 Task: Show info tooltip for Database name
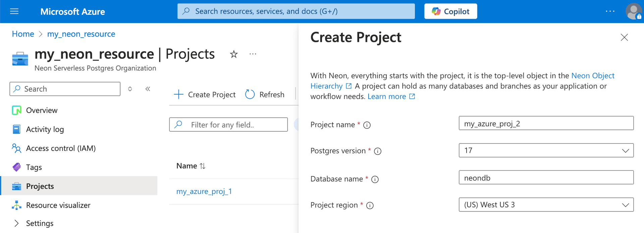pyautogui.click(x=375, y=179)
